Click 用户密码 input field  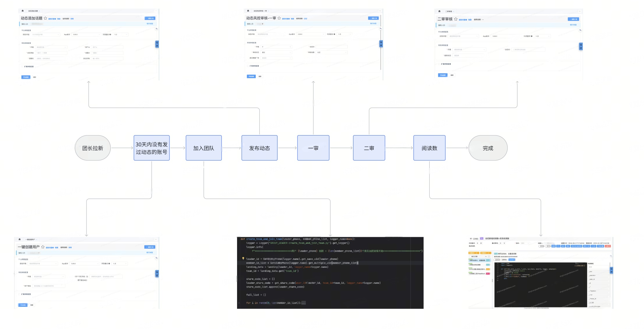[x=49, y=286]
